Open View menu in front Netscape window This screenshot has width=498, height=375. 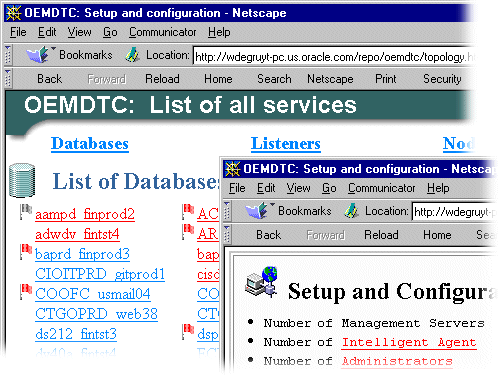click(x=298, y=188)
